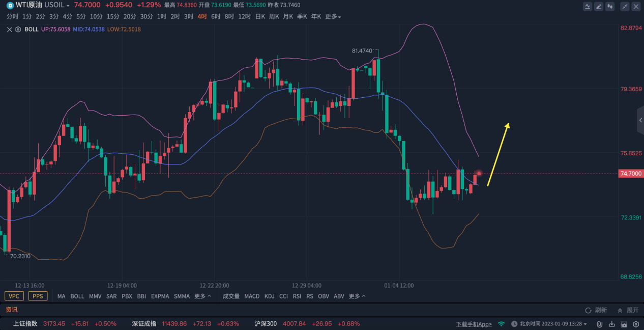This screenshot has height=330, width=644.
Task: Click the 81.4740 high price marker
Action: coord(362,51)
